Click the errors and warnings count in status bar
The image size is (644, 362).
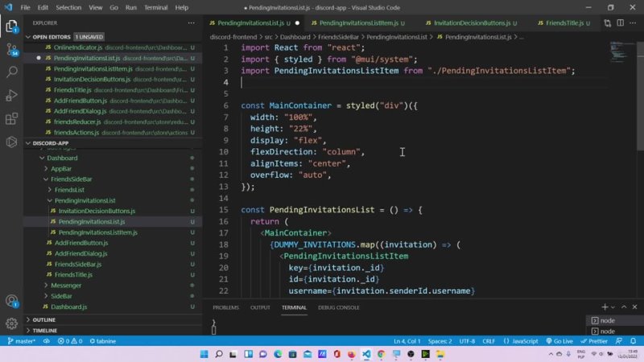70,341
